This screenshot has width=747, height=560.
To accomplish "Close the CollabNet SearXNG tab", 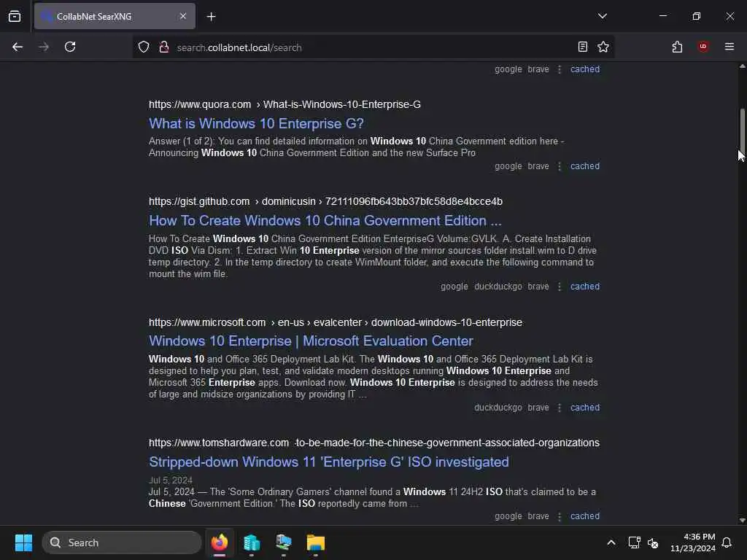I will pos(183,16).
